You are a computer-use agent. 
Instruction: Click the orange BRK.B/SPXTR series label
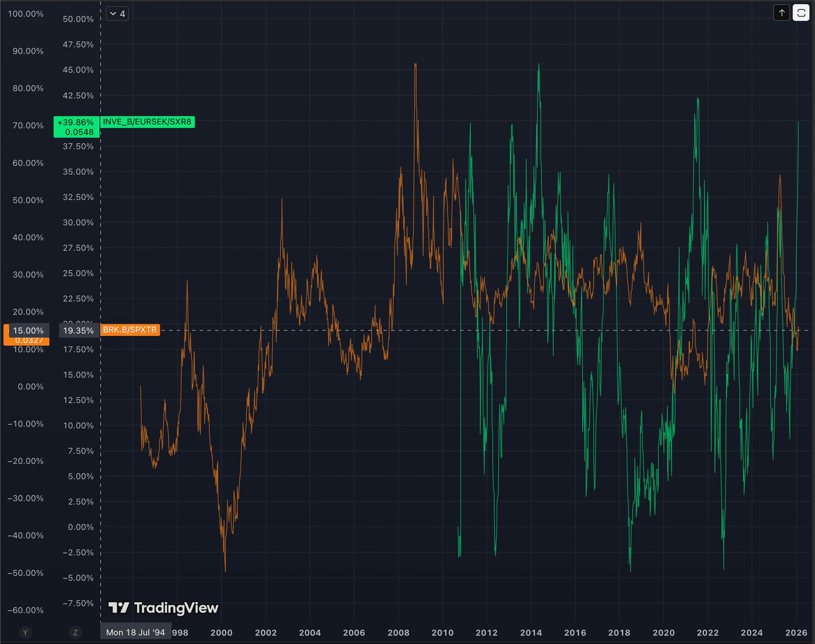click(x=130, y=330)
